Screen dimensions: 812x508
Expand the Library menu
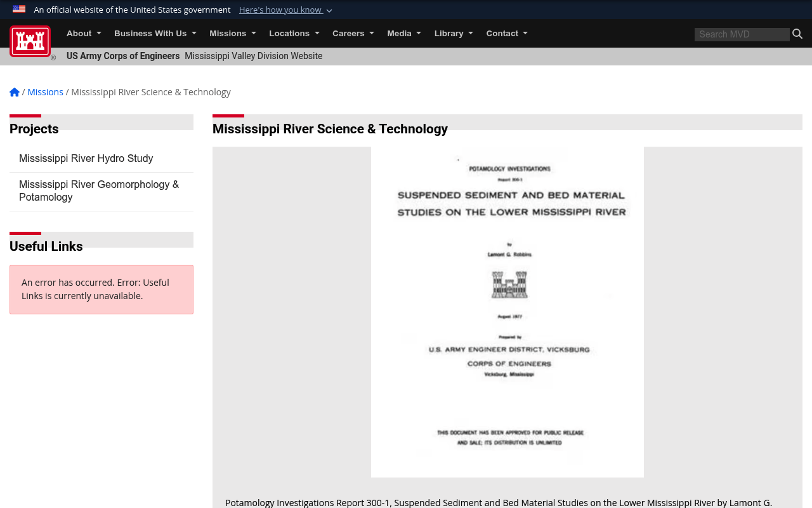coord(454,33)
